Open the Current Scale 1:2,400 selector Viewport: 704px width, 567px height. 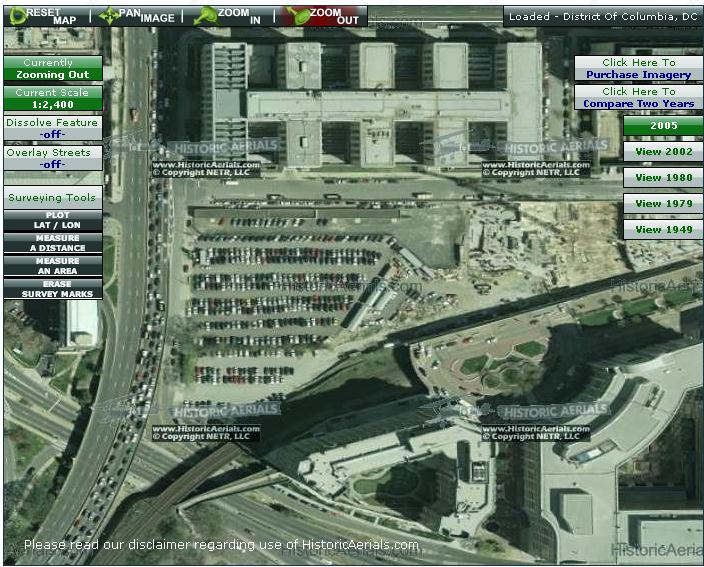[52, 98]
